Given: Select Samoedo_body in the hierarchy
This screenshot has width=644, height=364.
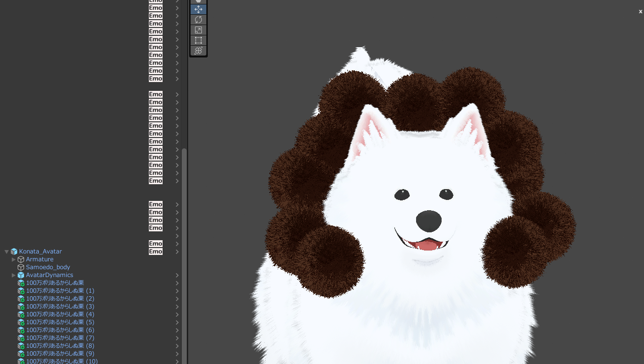Looking at the screenshot, I should pyautogui.click(x=48, y=267).
